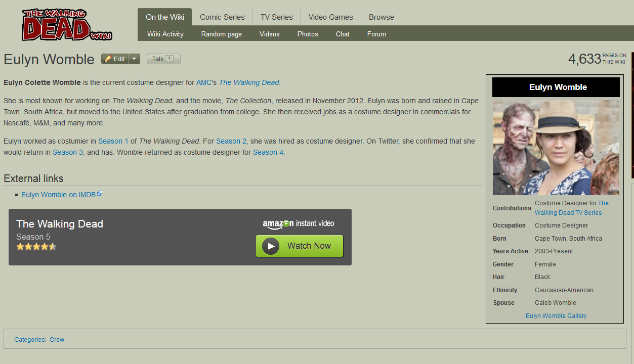Click The Walking Dead title in ad
Screen dimensions: 634x364
coord(60,224)
